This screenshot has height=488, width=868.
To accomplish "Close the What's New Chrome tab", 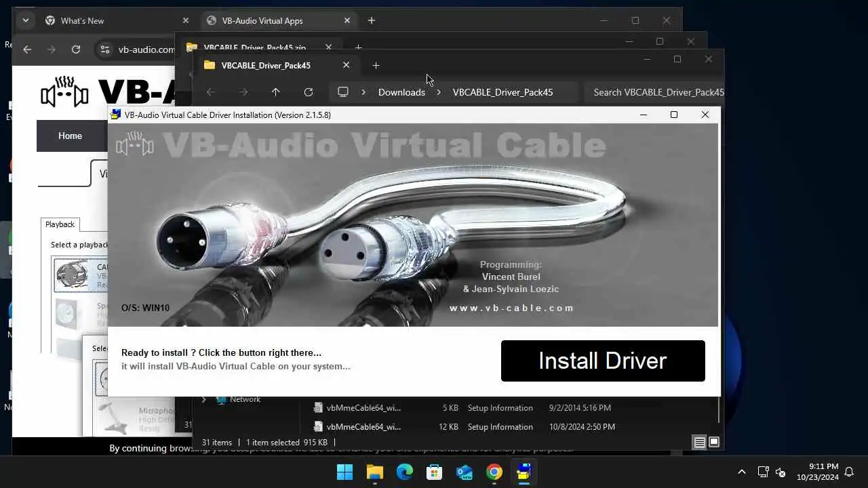I will (186, 20).
